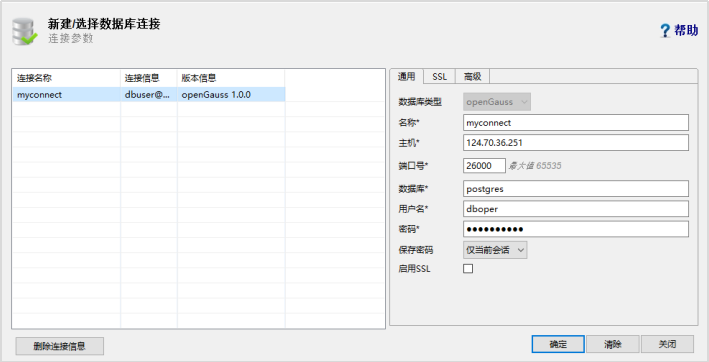
Task: Focus the 密码 password field
Action: coord(576,229)
